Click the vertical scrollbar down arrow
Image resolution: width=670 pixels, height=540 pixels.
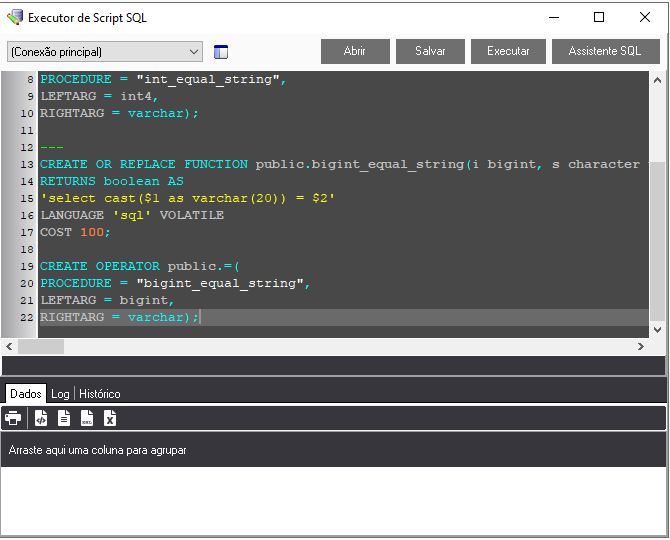tap(657, 329)
